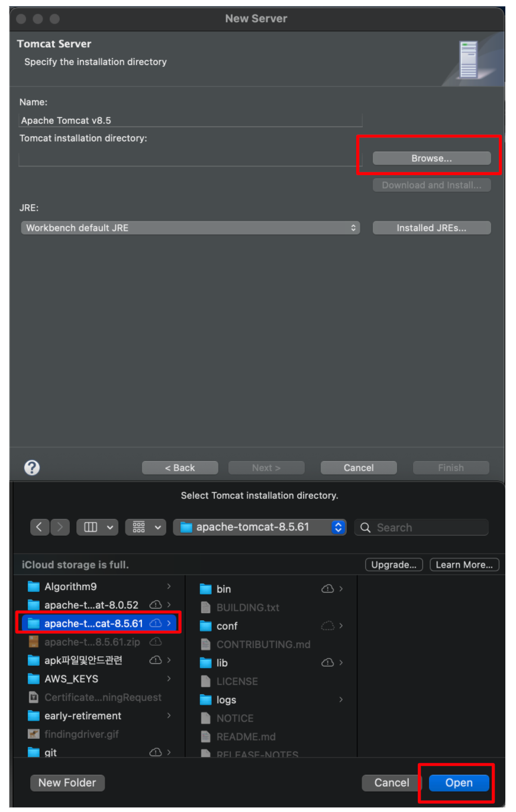This screenshot has width=516, height=812.
Task: Open the bin folder
Action: coord(272,589)
